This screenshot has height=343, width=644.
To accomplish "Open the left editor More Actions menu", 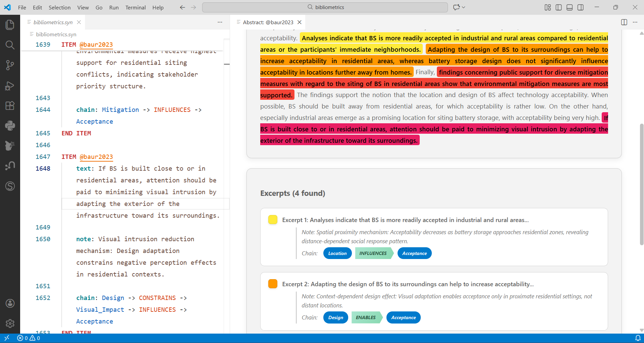I will (220, 22).
